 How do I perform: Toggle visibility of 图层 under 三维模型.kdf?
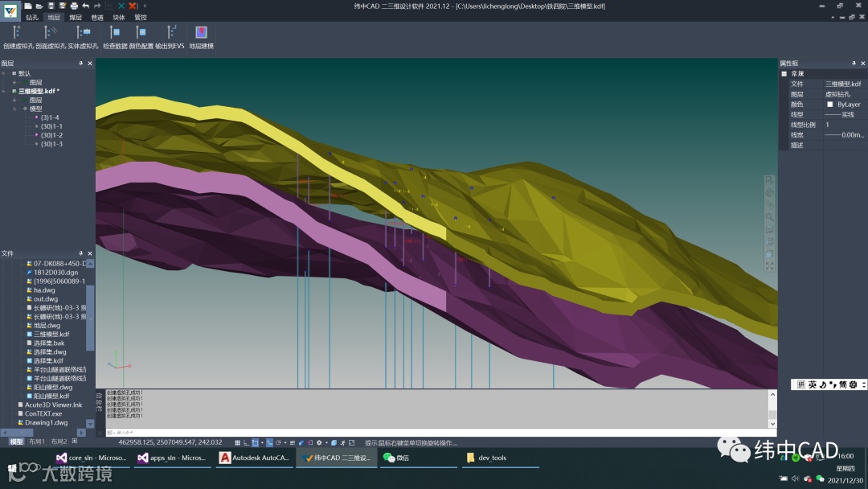click(26, 101)
